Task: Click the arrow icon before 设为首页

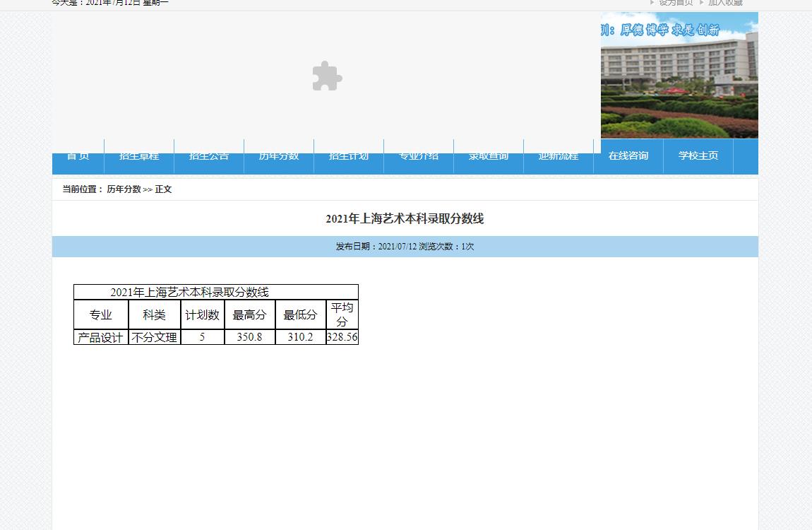Action: click(x=652, y=3)
